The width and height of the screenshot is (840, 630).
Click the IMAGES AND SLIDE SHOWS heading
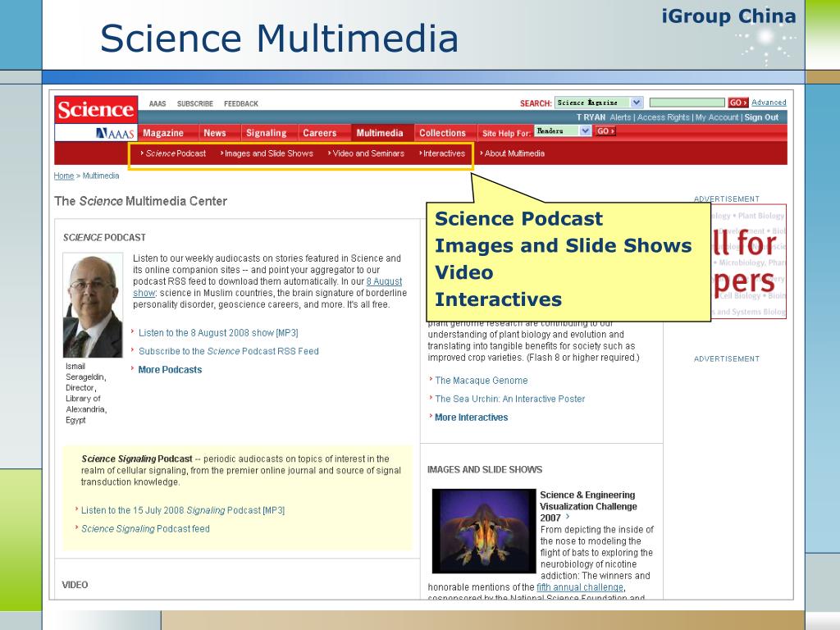[485, 470]
